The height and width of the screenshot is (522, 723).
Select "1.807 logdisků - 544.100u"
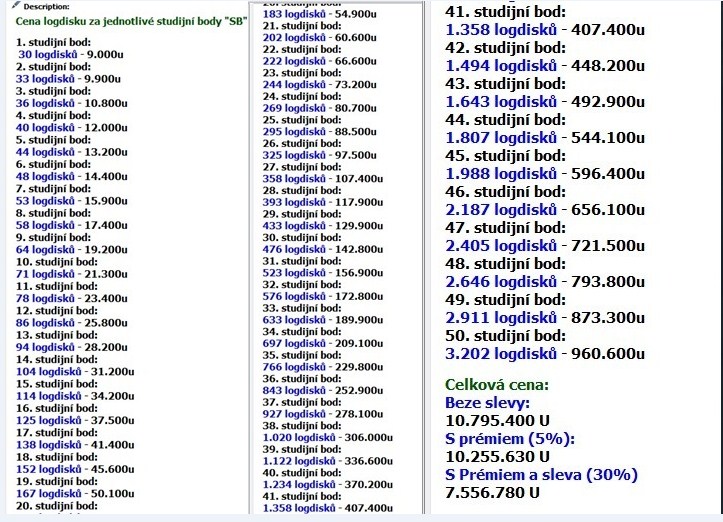click(x=545, y=137)
